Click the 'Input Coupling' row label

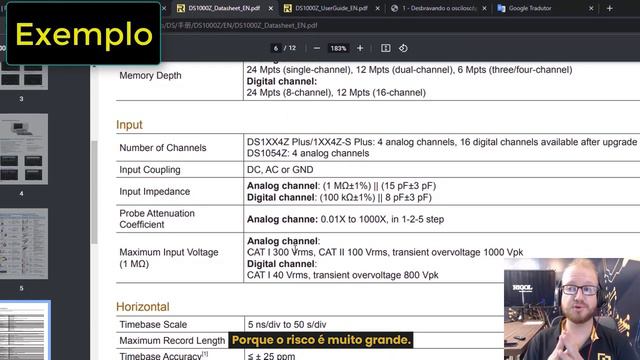[150, 170]
